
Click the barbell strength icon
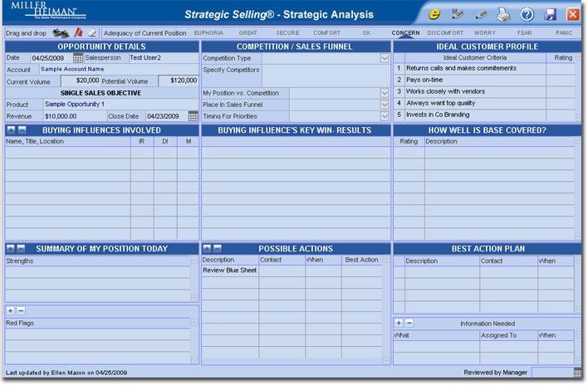tap(61, 33)
